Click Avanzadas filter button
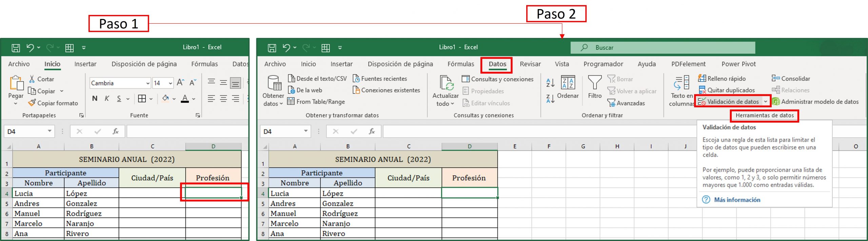Image resolution: width=868 pixels, height=241 pixels. [626, 103]
